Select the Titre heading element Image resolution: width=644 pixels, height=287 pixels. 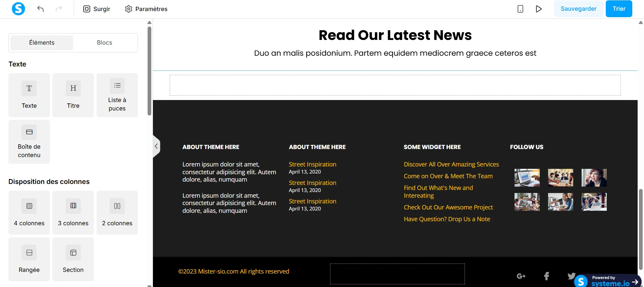click(x=73, y=95)
